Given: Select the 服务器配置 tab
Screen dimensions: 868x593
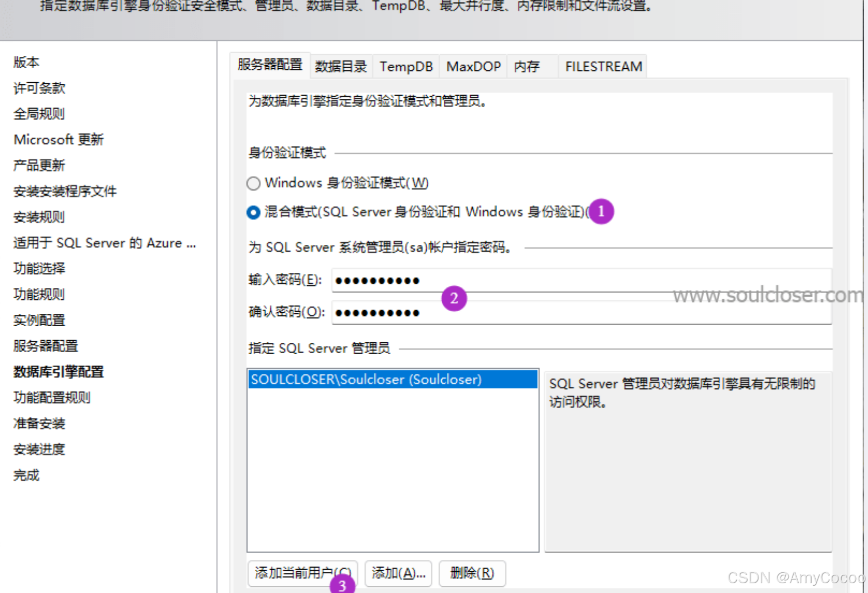Looking at the screenshot, I should (x=269, y=65).
